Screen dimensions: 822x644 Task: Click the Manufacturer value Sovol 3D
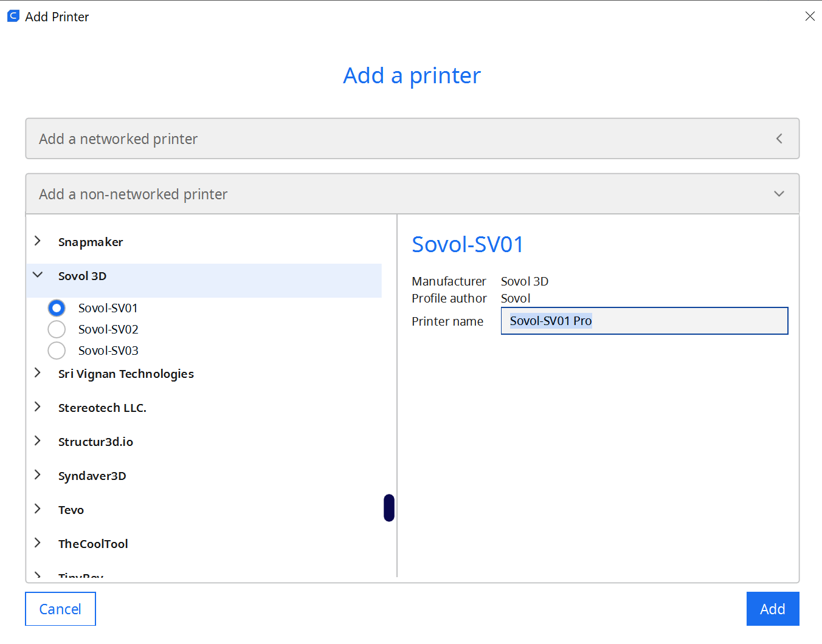(x=525, y=281)
